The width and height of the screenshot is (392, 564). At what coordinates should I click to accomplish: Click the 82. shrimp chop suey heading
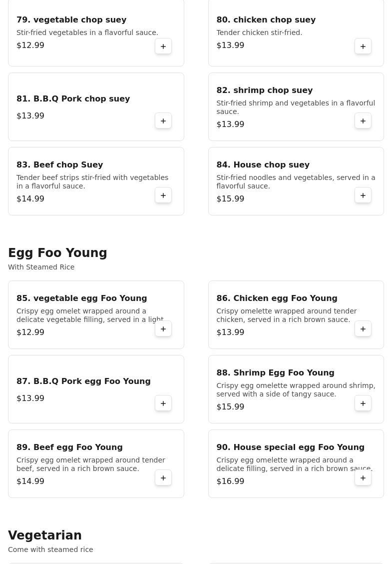(x=264, y=90)
